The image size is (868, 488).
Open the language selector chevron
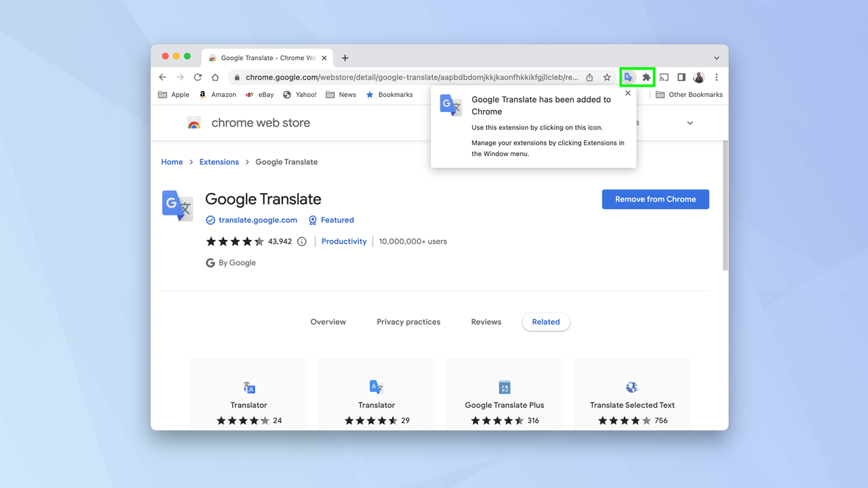(x=689, y=123)
